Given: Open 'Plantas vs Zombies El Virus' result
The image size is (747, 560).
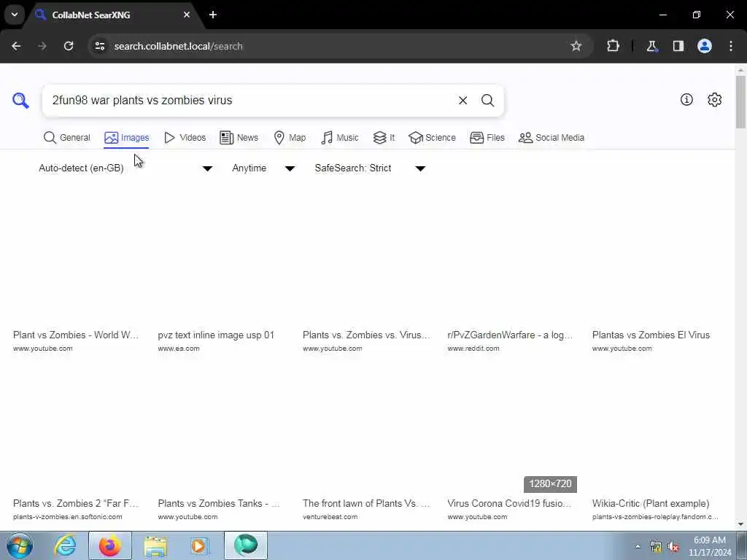Looking at the screenshot, I should [x=651, y=335].
